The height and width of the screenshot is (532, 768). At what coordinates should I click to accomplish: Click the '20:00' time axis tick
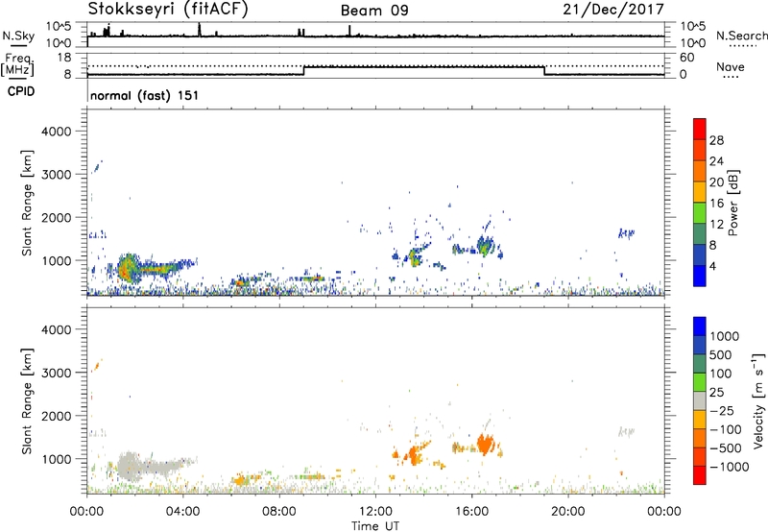pos(568,512)
